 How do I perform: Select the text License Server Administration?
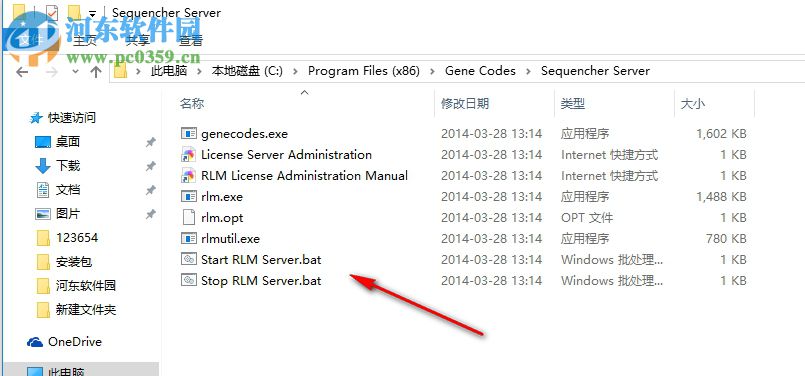(x=286, y=155)
